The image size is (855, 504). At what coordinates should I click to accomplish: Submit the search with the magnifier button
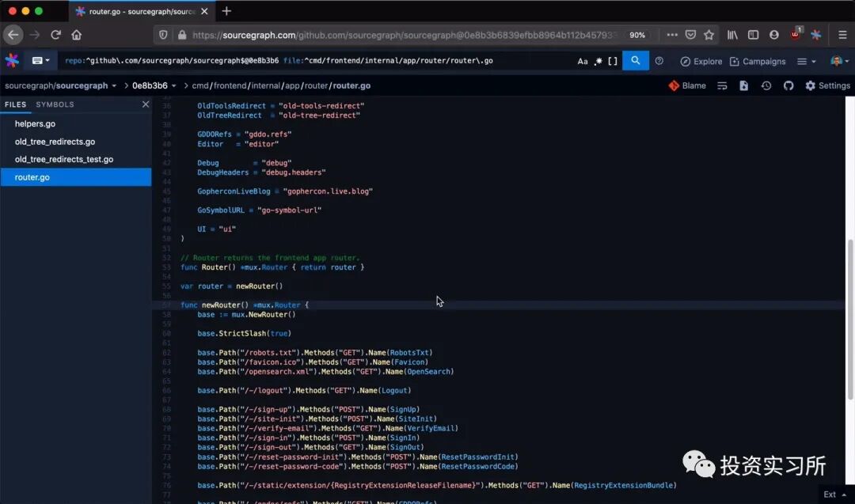pyautogui.click(x=635, y=60)
